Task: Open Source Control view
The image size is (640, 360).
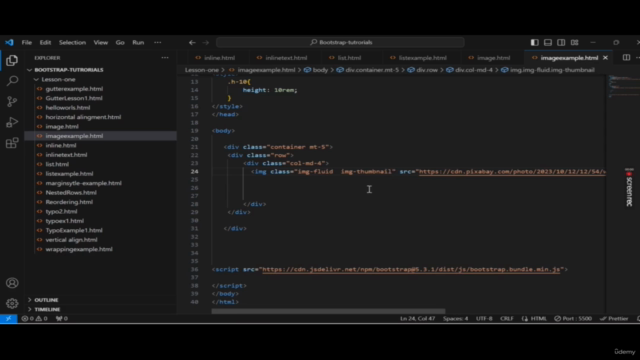Action: coord(12,101)
